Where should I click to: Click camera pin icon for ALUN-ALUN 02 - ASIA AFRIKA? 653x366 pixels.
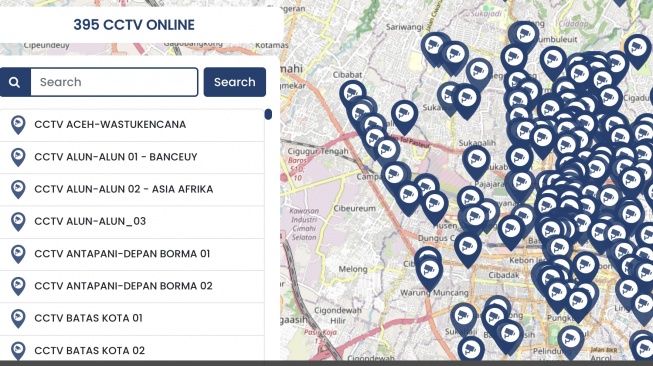(18, 189)
